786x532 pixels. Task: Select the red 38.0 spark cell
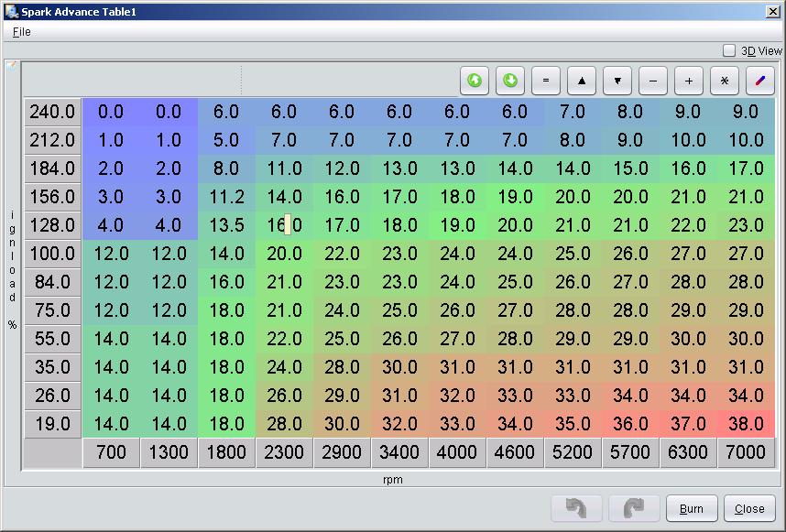tap(746, 424)
